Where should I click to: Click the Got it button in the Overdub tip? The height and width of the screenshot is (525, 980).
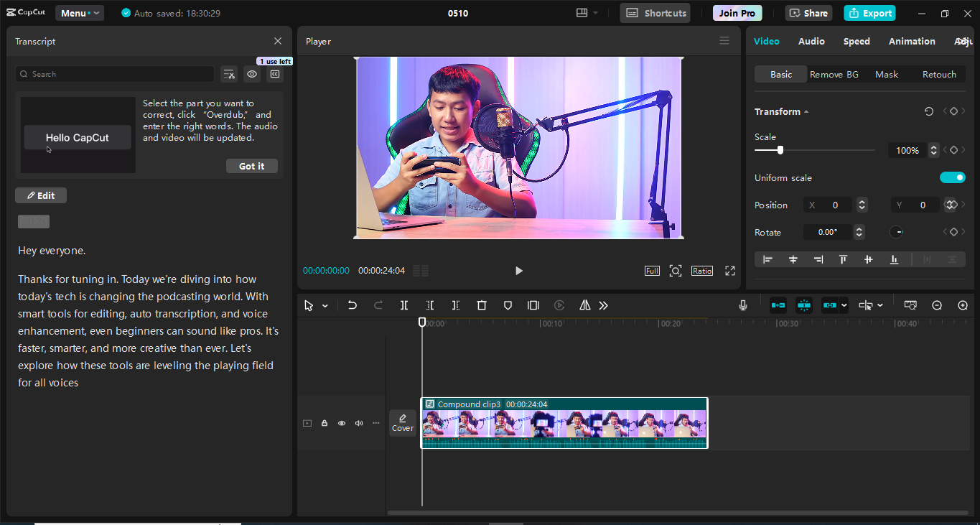tap(251, 166)
